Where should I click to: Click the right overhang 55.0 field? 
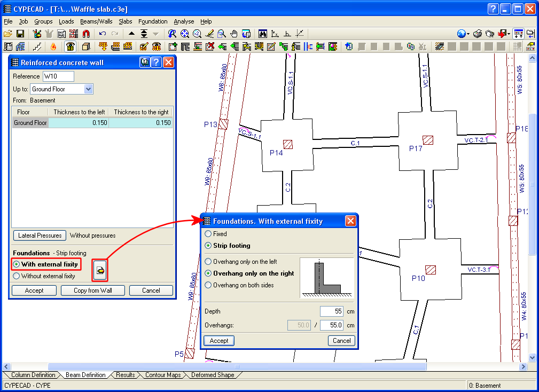[x=332, y=325]
